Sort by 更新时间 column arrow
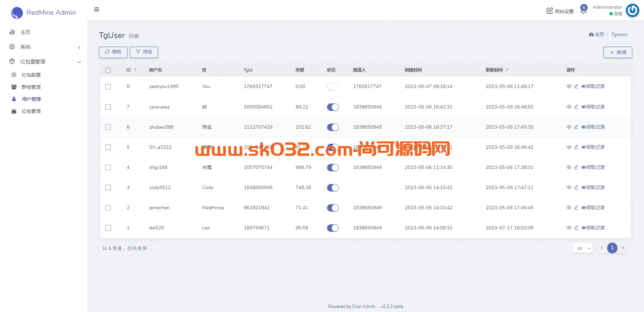Screen dimensions: 644x312 (x=507, y=70)
